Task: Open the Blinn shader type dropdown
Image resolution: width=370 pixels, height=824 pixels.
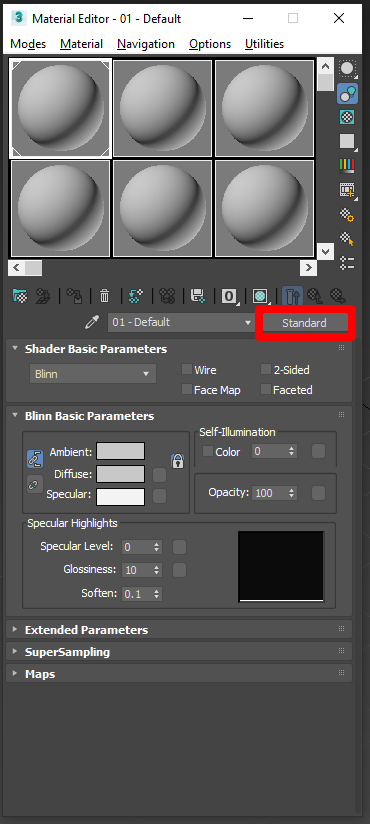Action: [x=93, y=374]
